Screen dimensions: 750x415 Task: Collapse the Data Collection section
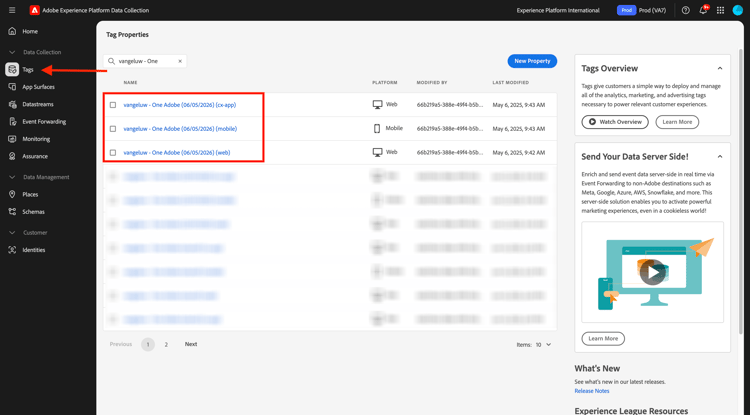click(x=12, y=52)
